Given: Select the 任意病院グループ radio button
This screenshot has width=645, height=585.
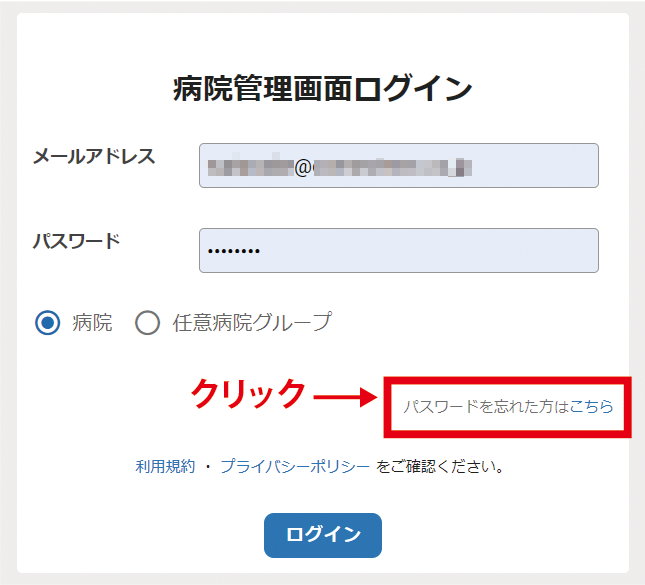Looking at the screenshot, I should [x=147, y=323].
